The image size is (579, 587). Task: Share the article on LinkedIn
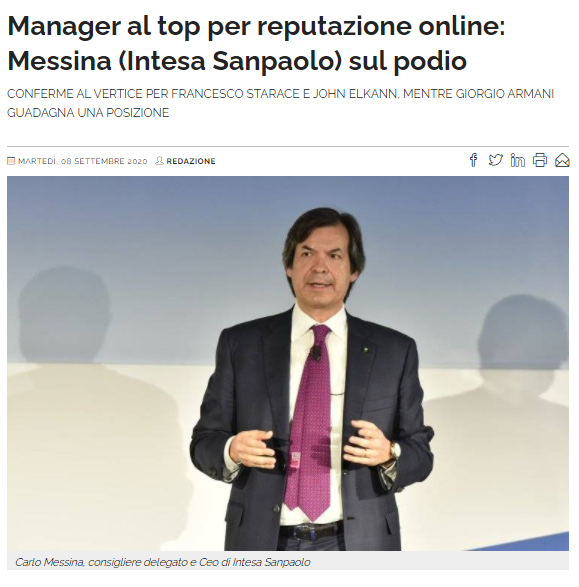[x=518, y=160]
